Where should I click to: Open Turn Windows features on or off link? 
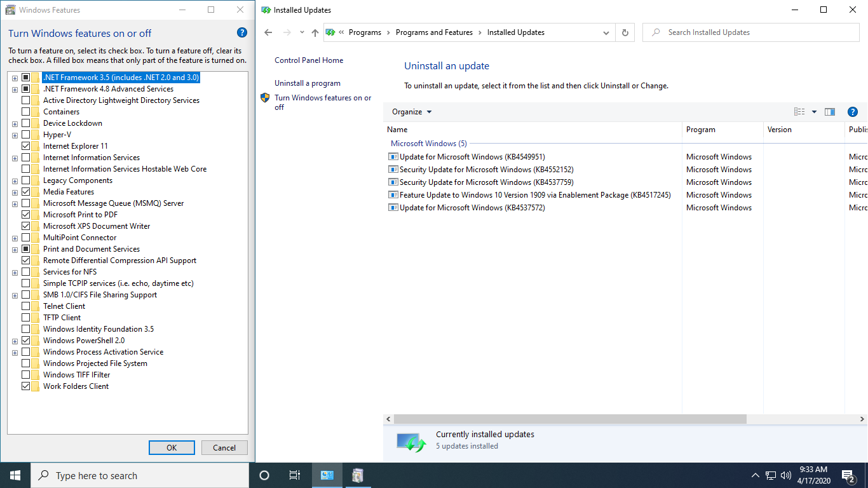tap(323, 102)
